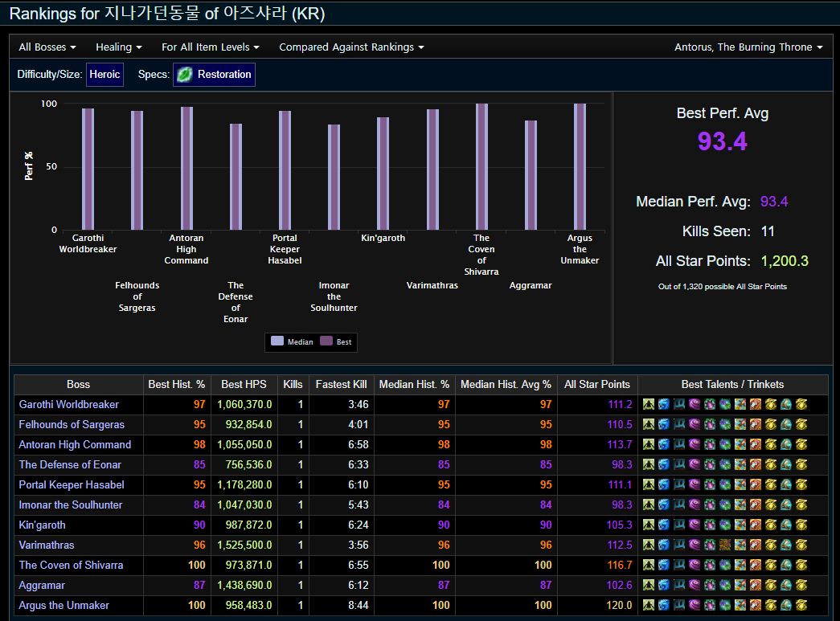
Task: Click green silhouette talent icon in Portal Keeper Hasabel row
Action: coord(649,484)
